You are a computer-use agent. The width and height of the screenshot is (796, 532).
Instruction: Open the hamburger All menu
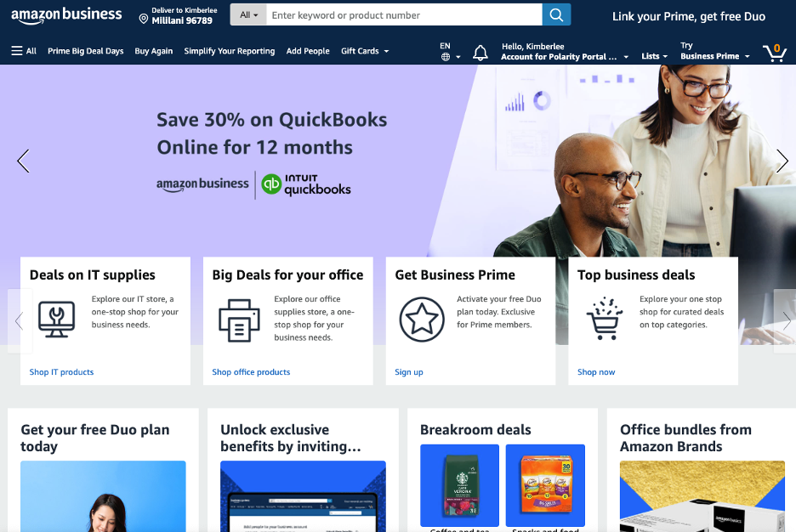24,51
